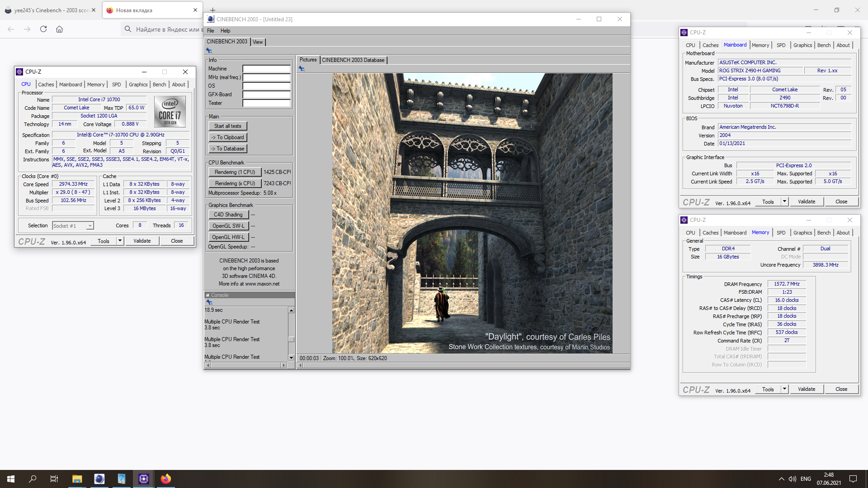Select the Pictures tab

click(x=308, y=60)
